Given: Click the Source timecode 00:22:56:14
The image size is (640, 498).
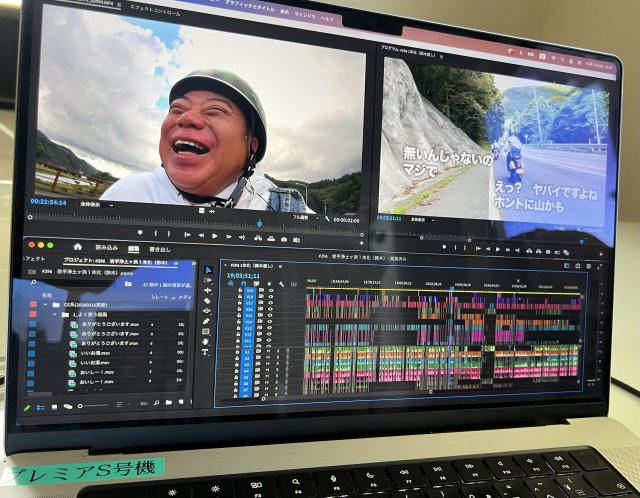Looking at the screenshot, I should click(x=48, y=202).
